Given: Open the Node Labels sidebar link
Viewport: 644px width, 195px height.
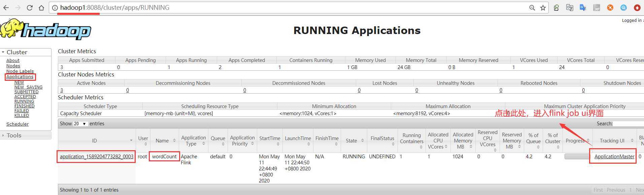Looking at the screenshot, I should tap(20, 71).
